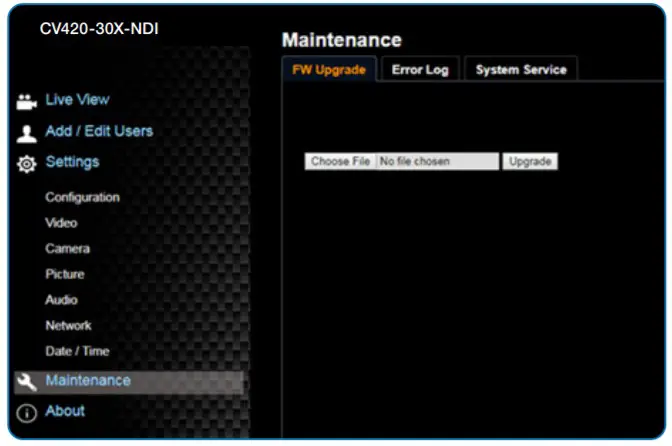This screenshot has height=446, width=672.
Task: Click the Choose File button
Action: coord(340,162)
